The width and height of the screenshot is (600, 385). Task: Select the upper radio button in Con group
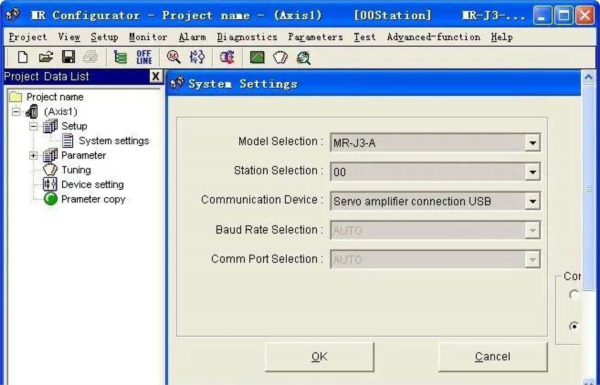click(573, 295)
